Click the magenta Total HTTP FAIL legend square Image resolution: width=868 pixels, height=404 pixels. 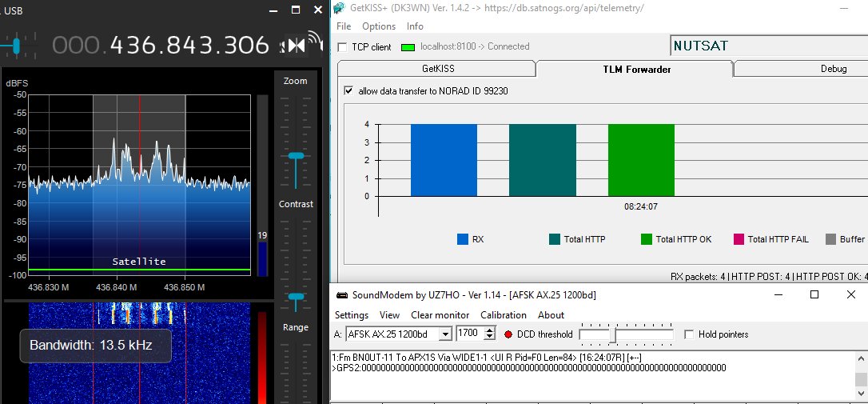tap(739, 239)
